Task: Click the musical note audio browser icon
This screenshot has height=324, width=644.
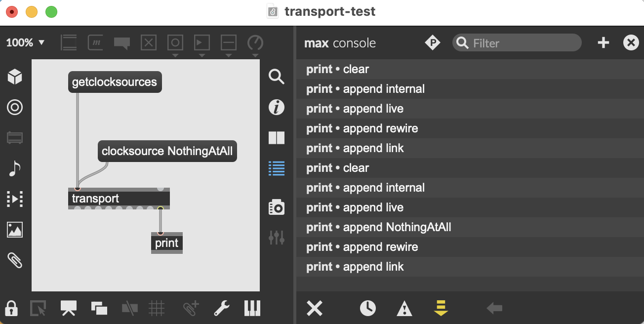Action: pos(15,168)
